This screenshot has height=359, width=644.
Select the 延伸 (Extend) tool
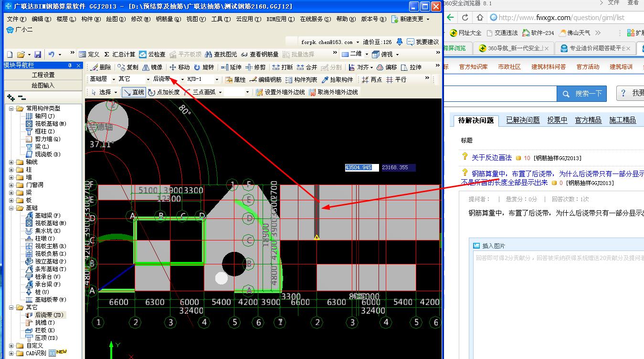[232, 67]
